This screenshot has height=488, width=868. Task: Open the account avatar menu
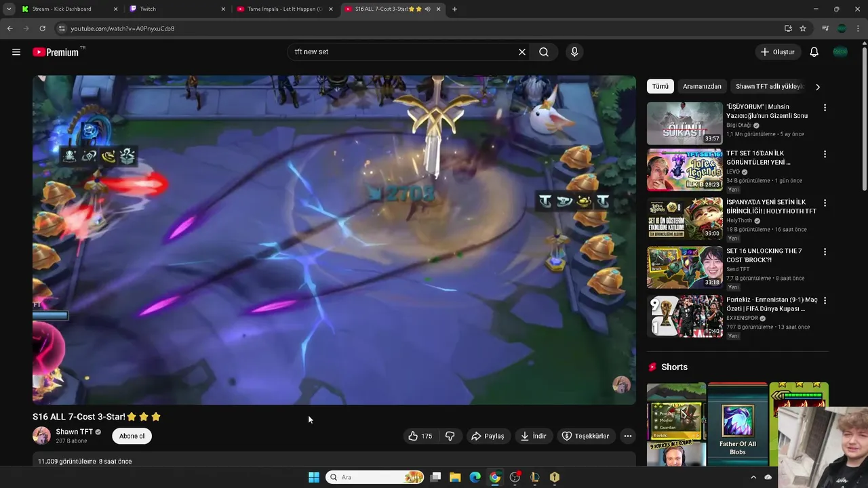tap(840, 52)
